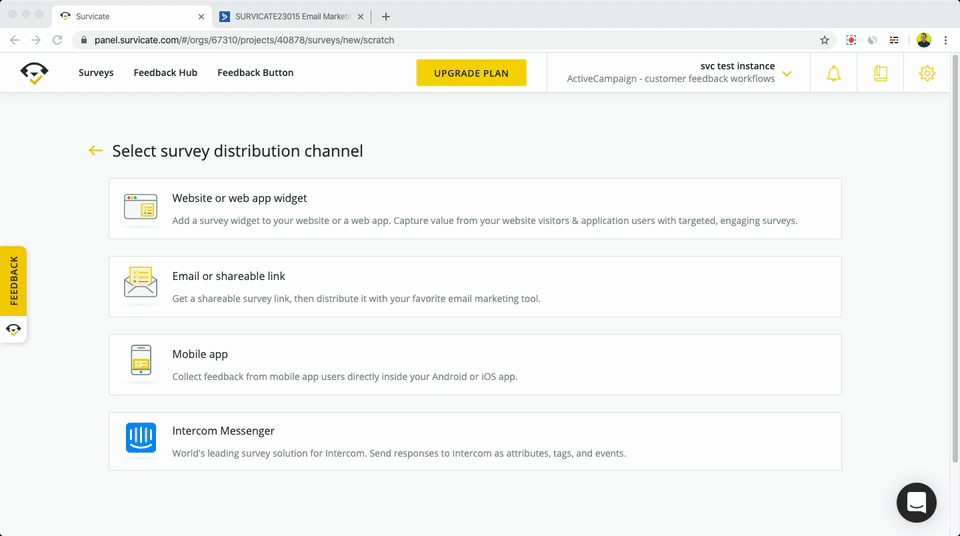Bookmark this page with the star icon
The image size is (960, 536).
click(824, 40)
